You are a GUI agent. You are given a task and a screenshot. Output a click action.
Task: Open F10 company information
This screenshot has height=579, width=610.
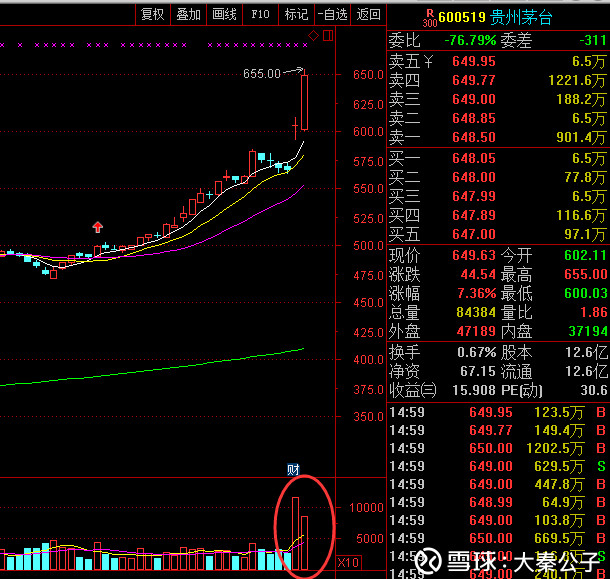coord(260,15)
